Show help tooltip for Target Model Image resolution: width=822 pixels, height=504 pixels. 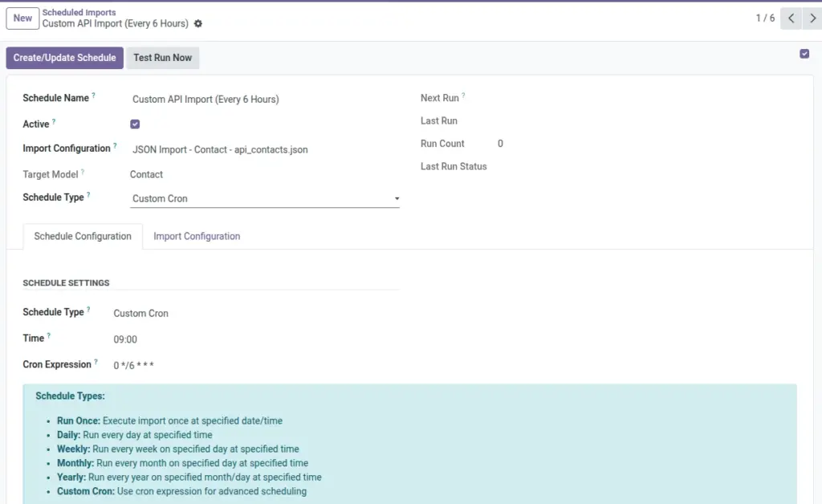point(83,172)
